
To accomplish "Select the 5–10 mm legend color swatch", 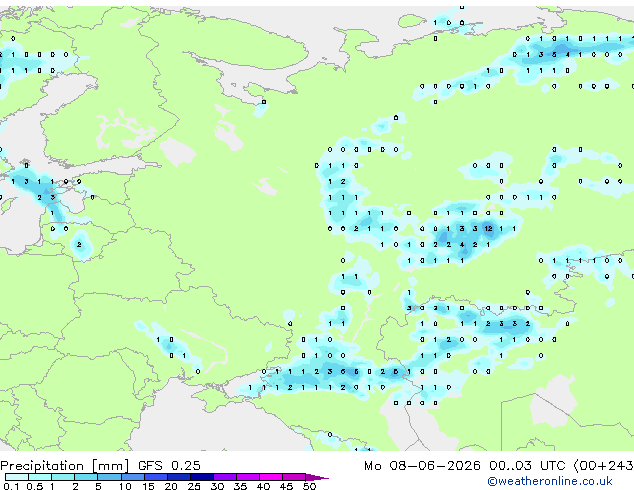I will click(x=109, y=477).
